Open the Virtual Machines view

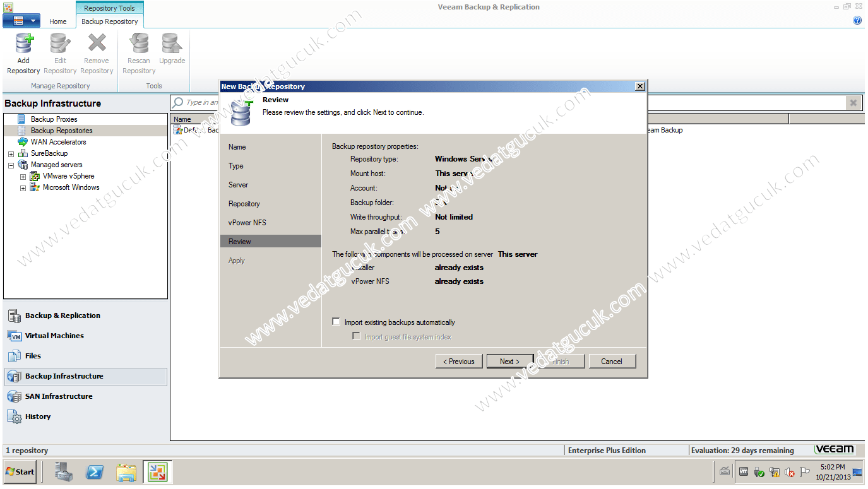86,336
